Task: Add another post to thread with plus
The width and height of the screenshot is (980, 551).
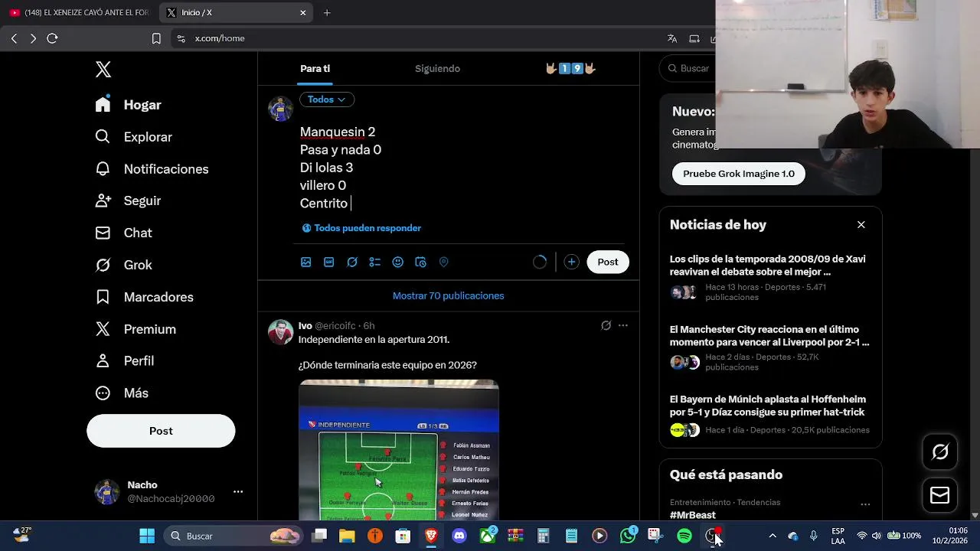Action: [571, 262]
